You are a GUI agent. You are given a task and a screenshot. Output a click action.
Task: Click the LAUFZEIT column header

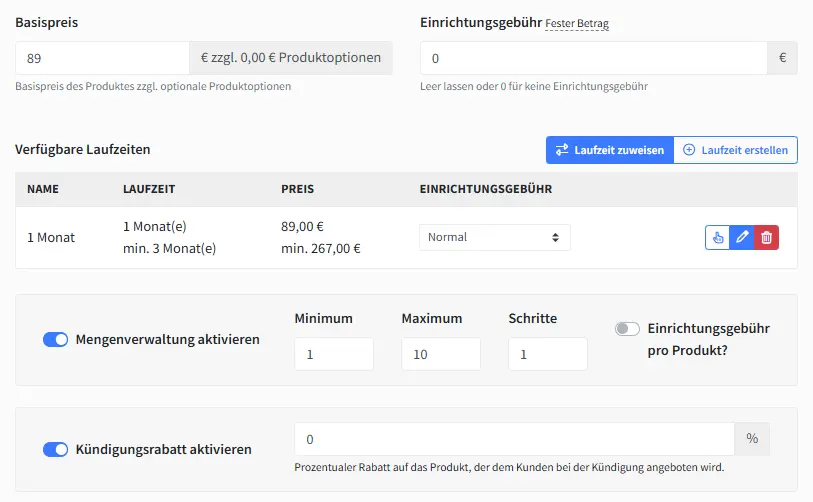(149, 189)
